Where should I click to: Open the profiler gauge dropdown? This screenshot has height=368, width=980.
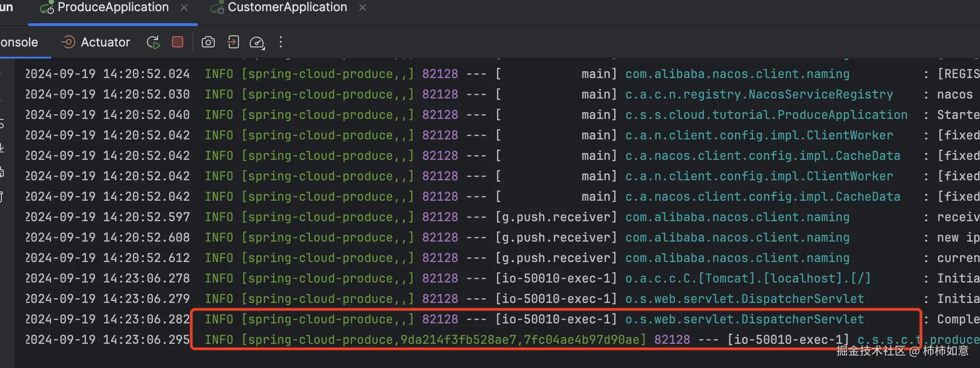click(257, 43)
